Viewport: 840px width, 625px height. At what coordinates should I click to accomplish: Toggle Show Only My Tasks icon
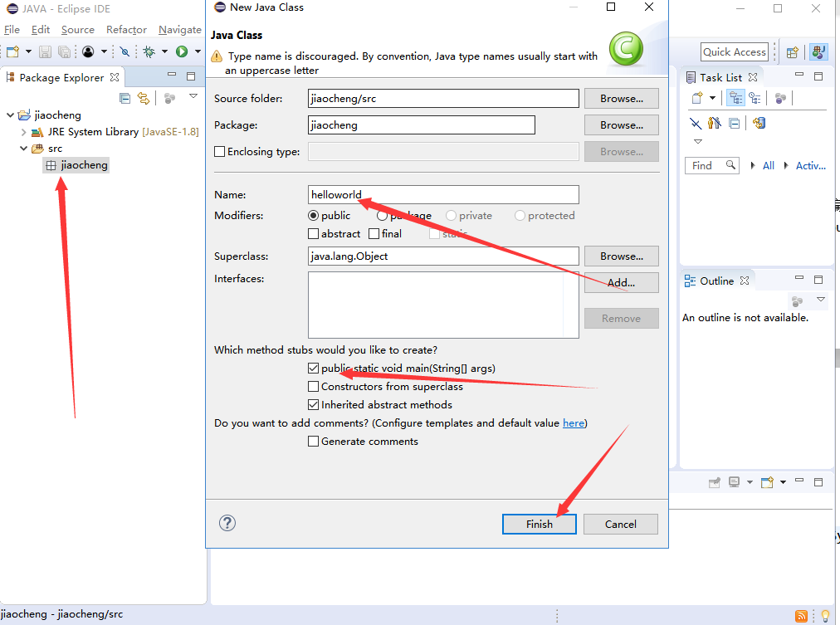714,123
